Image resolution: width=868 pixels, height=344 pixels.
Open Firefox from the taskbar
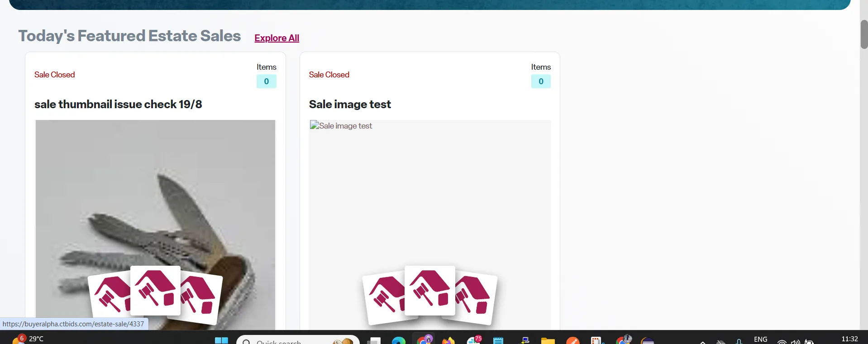(448, 340)
